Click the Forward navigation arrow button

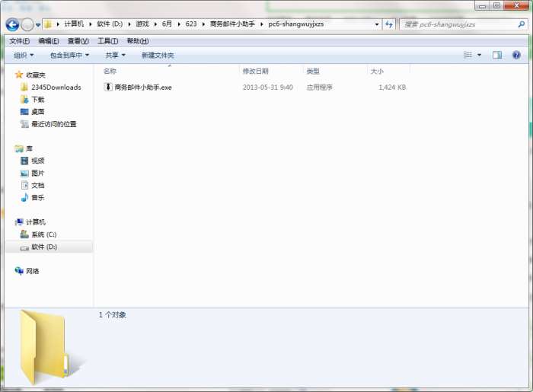click(x=27, y=24)
